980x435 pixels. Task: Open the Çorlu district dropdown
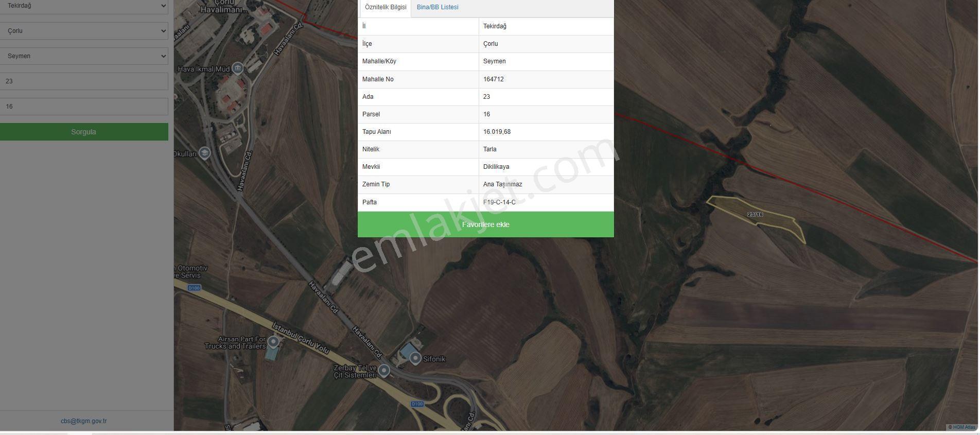tap(84, 31)
